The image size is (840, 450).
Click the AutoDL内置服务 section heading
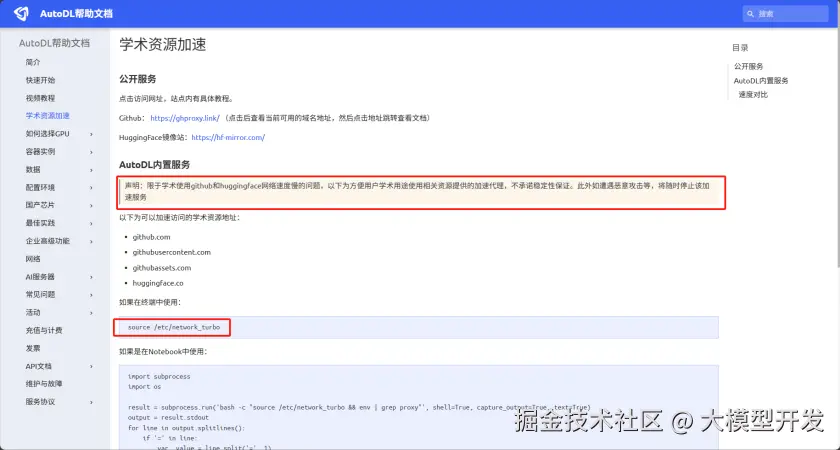[154, 165]
